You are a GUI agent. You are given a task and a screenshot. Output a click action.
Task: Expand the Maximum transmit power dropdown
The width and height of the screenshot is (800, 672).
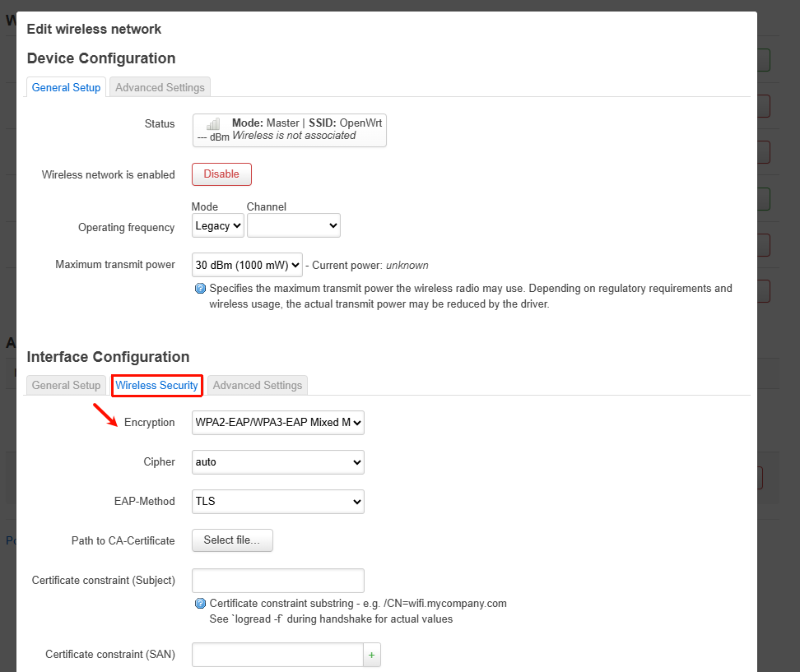[247, 265]
